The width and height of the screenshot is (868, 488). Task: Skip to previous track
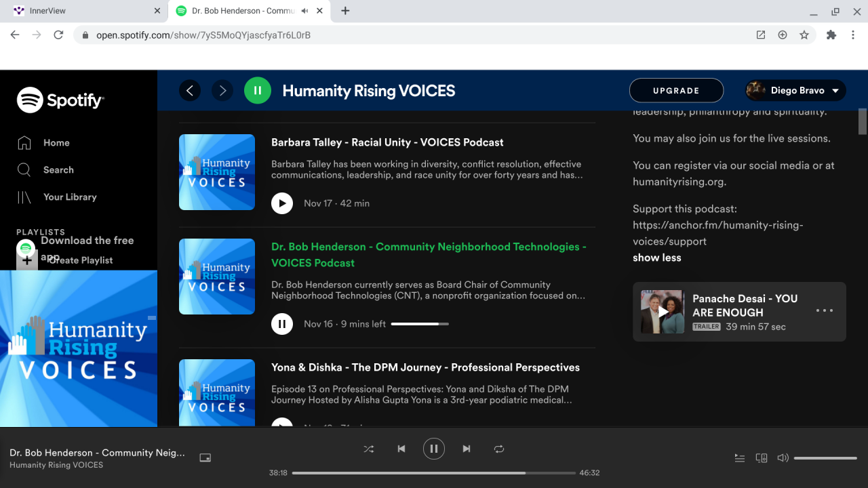[401, 449]
